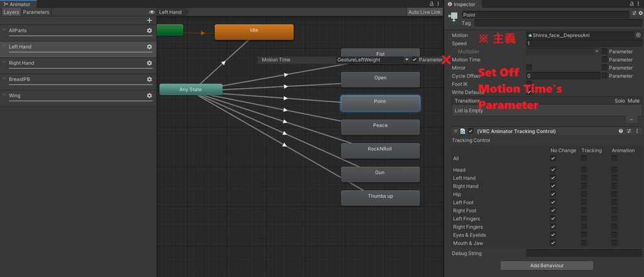Set Head to Tracking
This screenshot has height=277, width=644.
tap(584, 170)
